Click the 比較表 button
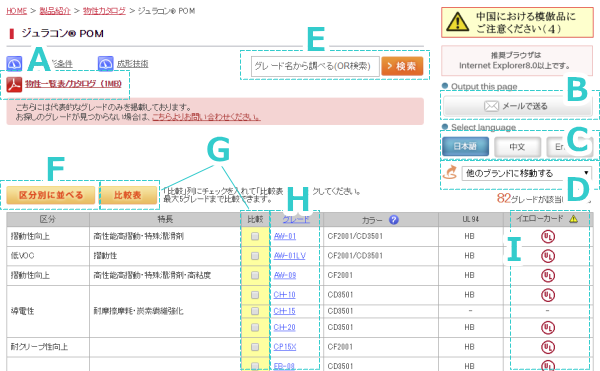600x371 pixels. pyautogui.click(x=129, y=195)
